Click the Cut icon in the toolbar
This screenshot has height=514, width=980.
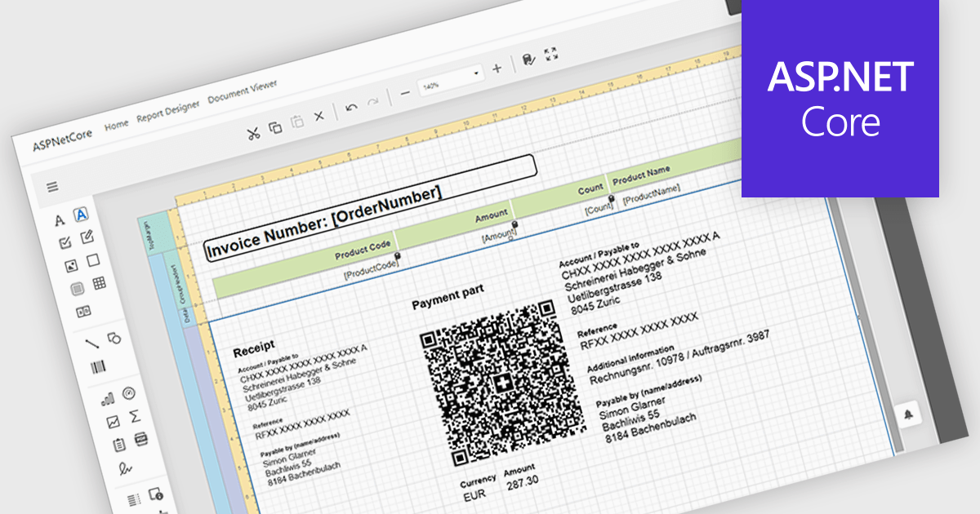pyautogui.click(x=255, y=132)
